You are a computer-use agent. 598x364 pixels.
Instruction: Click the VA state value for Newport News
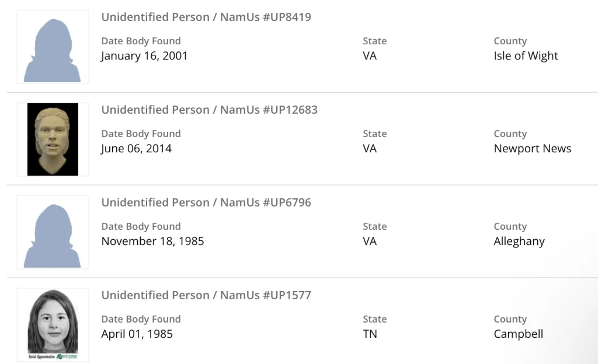pyautogui.click(x=370, y=149)
